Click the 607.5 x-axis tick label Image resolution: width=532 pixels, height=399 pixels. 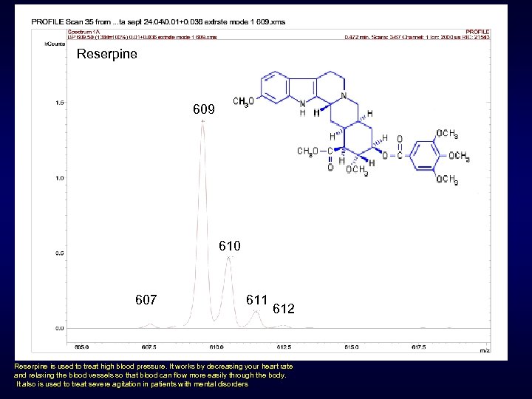point(149,347)
